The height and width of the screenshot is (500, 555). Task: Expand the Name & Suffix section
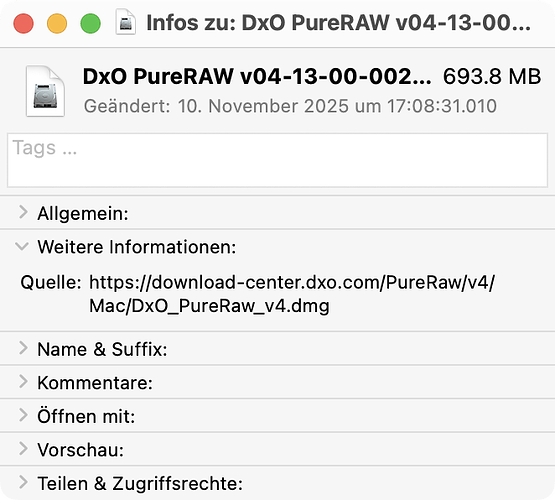coord(23,348)
